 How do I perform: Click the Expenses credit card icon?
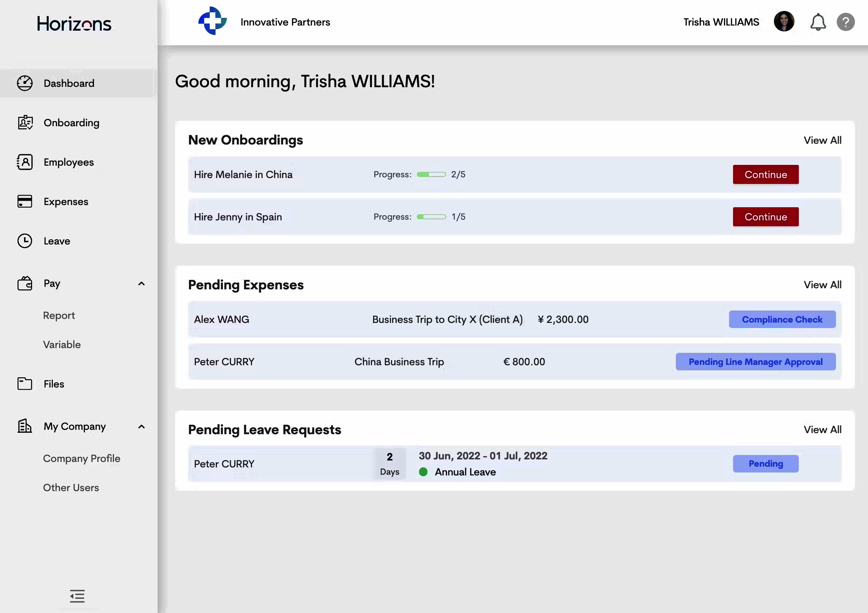(25, 201)
